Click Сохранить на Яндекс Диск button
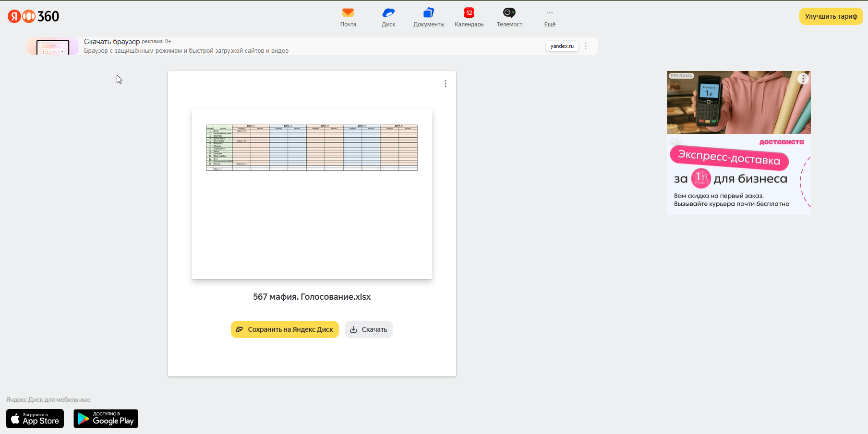The width and height of the screenshot is (868, 434). point(285,329)
